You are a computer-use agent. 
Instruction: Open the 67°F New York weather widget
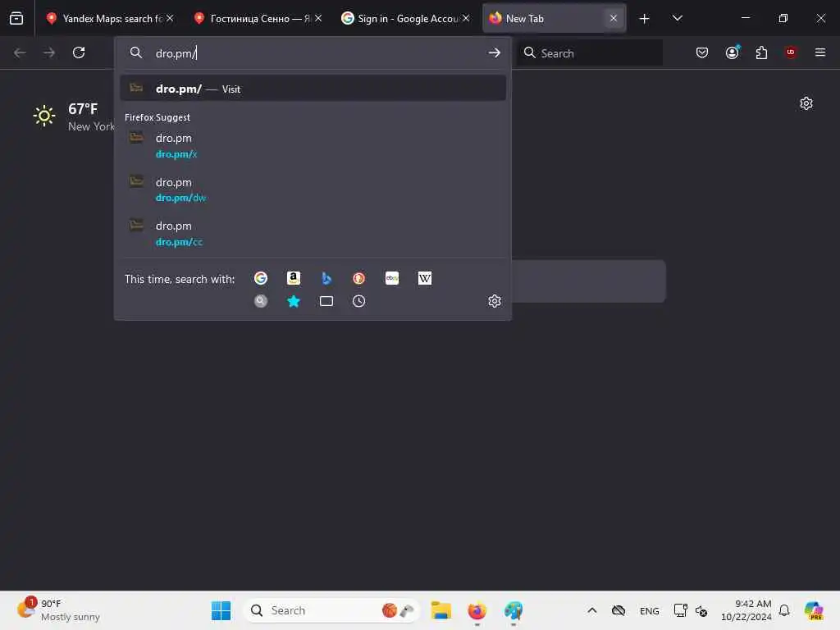74,116
